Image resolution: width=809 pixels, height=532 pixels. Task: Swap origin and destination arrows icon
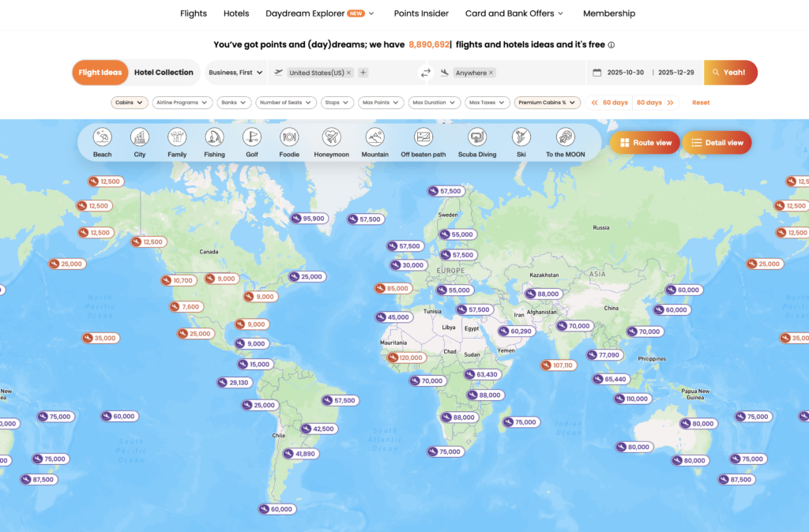pyautogui.click(x=426, y=73)
